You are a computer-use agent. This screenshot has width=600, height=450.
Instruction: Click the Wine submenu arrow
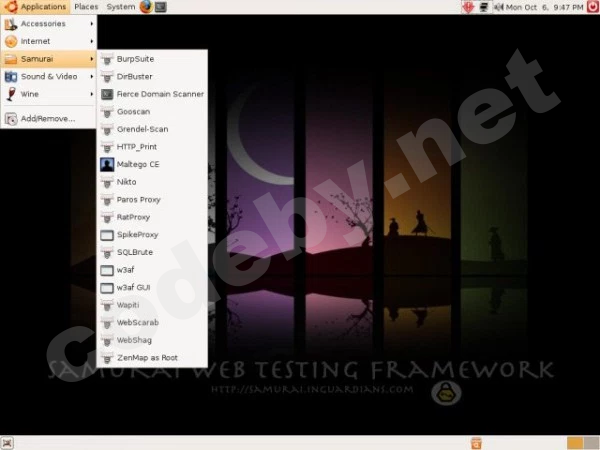(92, 94)
